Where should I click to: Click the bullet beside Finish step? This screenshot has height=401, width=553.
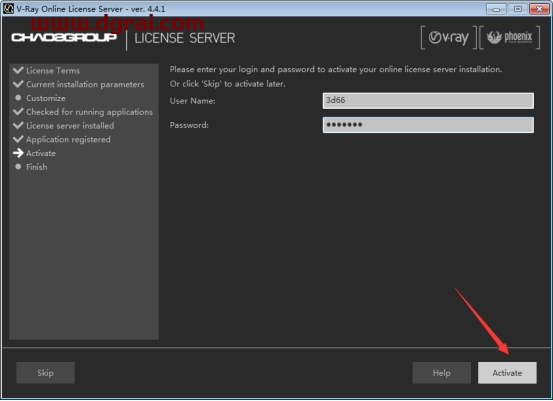18,166
